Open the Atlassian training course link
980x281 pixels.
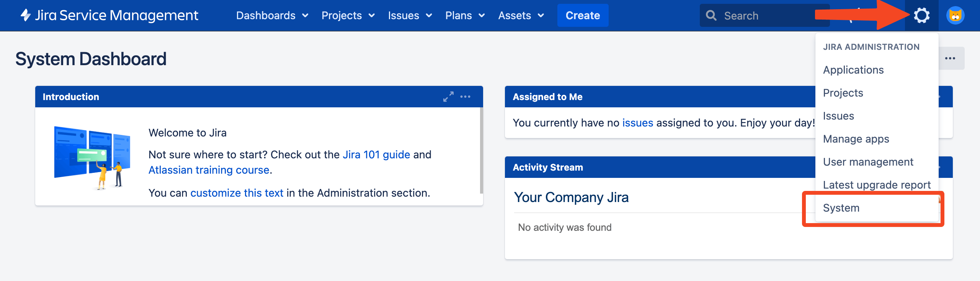[209, 170]
